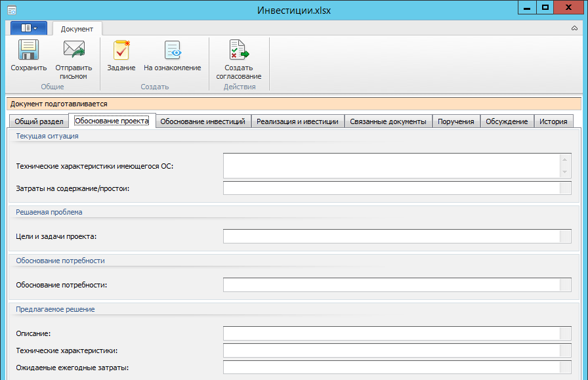This screenshot has width=588, height=380.
Task: Switch to the Общий раздел tab
Action: 39,121
